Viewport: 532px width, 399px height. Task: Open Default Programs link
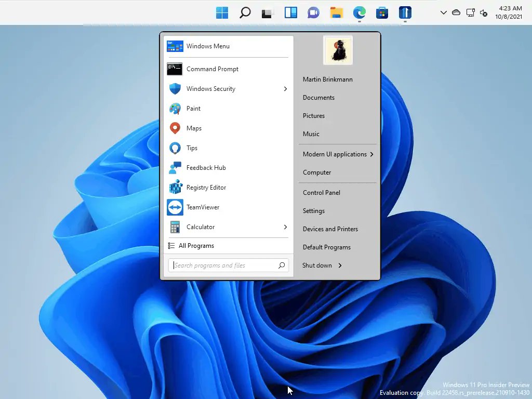click(327, 247)
